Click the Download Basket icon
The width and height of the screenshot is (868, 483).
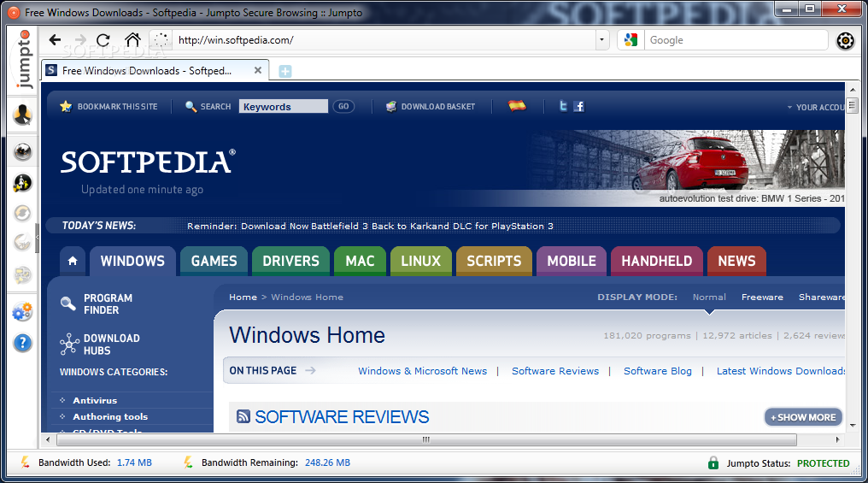(x=390, y=106)
